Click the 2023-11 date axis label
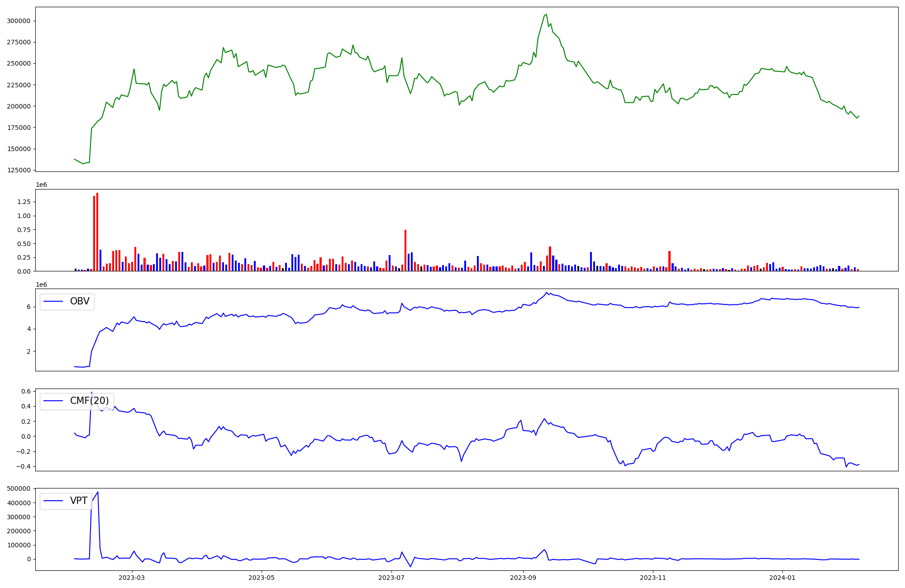 click(653, 578)
